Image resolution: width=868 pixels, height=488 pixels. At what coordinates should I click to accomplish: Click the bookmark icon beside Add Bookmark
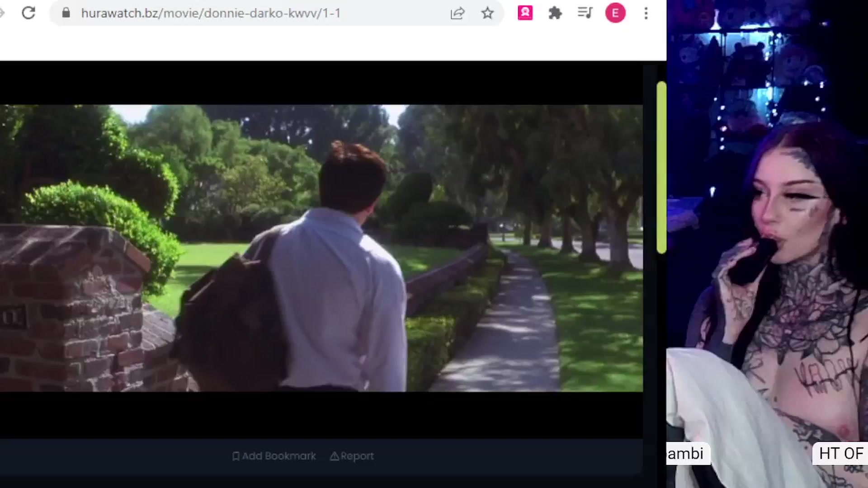click(x=236, y=456)
